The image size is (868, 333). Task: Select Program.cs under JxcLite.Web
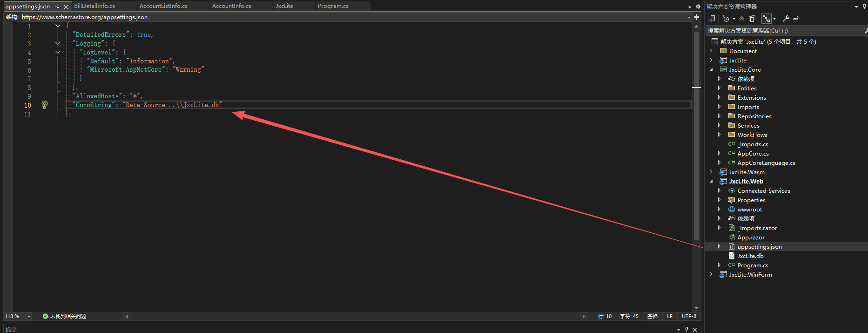753,265
